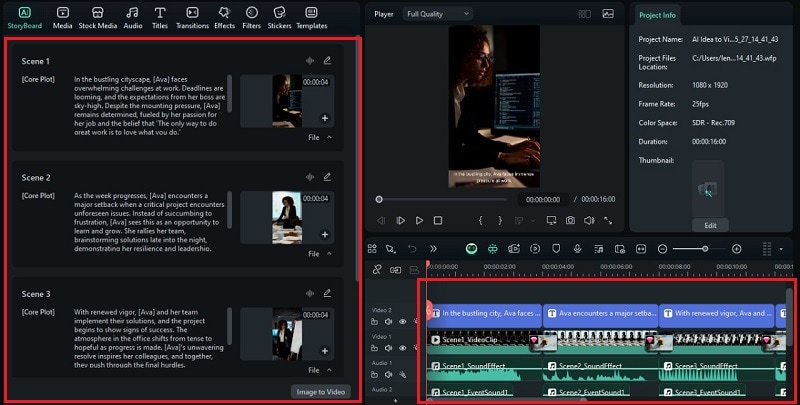Set mark-out point with right brace
The width and height of the screenshot is (800, 405).
(499, 220)
